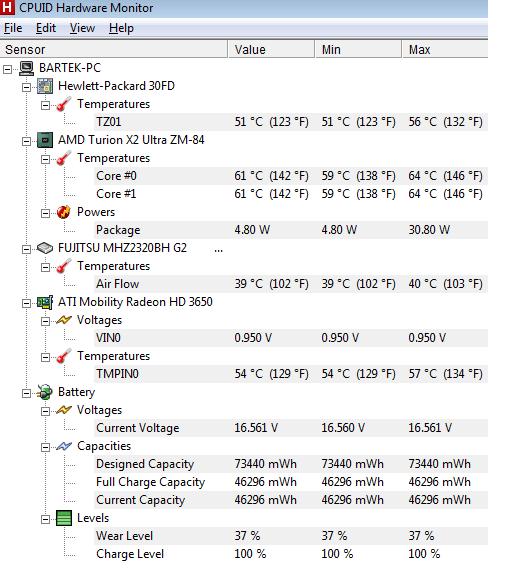Click the Powers flame icon
The height and width of the screenshot is (577, 514).
click(x=64, y=212)
